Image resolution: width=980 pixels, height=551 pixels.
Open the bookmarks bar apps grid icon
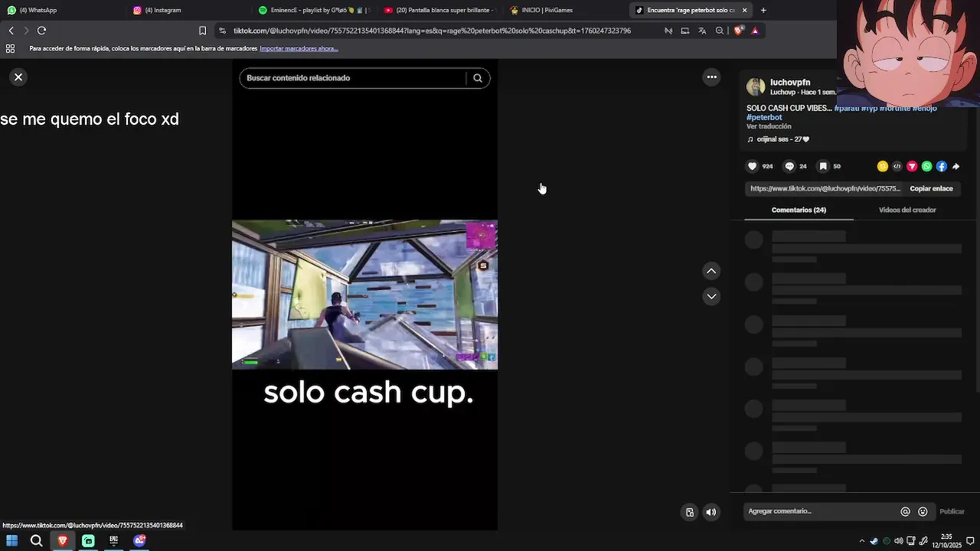pos(10,48)
